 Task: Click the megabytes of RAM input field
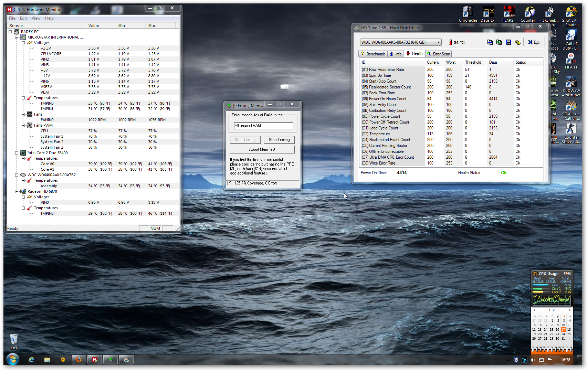[263, 126]
